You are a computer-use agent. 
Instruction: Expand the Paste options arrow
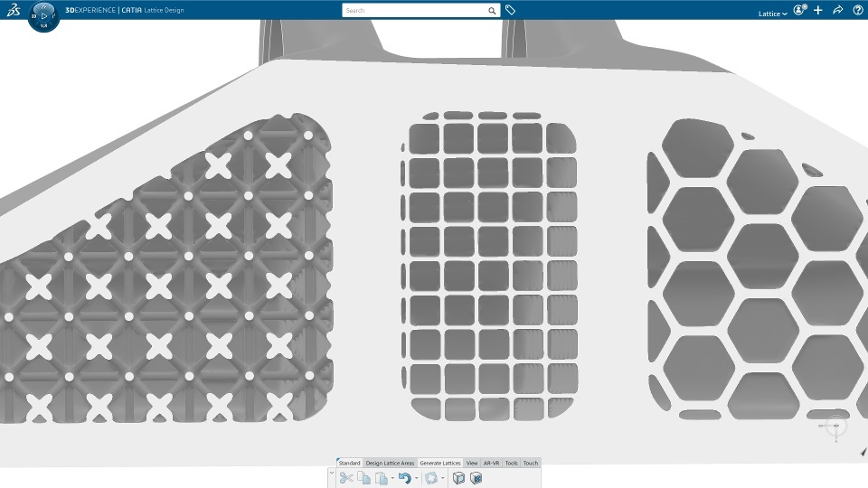point(392,479)
